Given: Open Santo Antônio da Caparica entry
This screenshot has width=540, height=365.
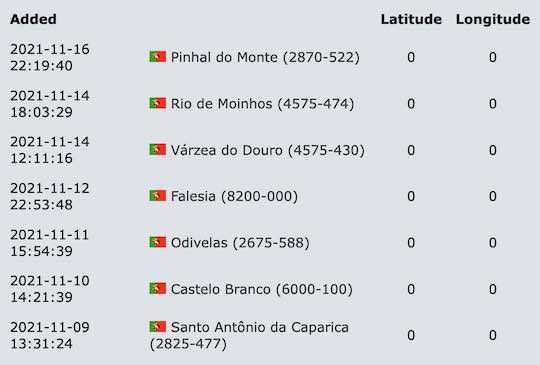Looking at the screenshot, I should coord(249,335).
